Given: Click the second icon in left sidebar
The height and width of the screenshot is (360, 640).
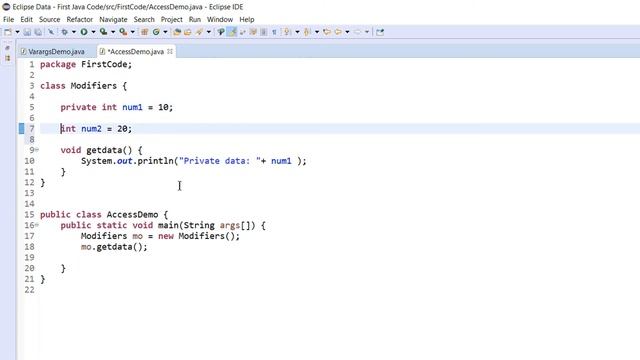Looking at the screenshot, I should (x=7, y=58).
